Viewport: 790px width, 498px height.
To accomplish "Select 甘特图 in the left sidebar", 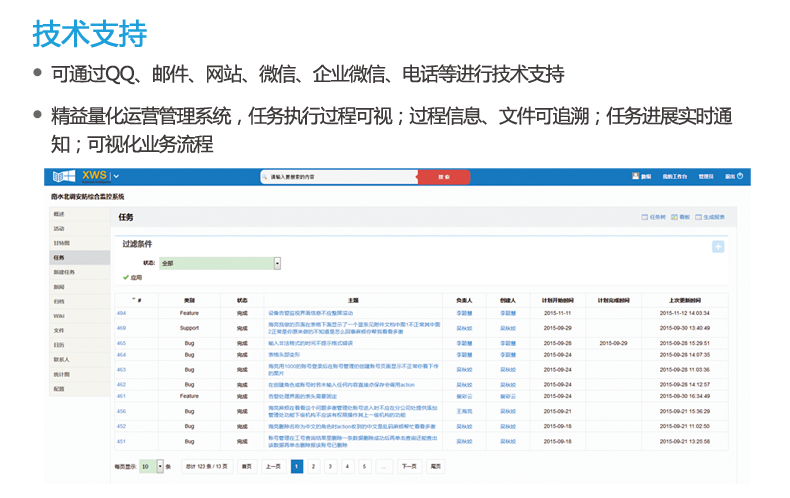I will (x=61, y=243).
